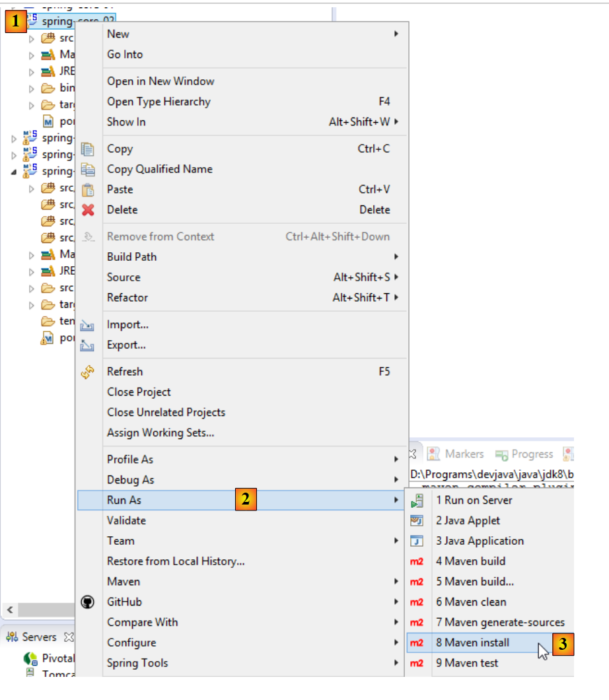Expand the Build Path submenu arrow
Viewport: 609px width, 700px height.
[396, 257]
